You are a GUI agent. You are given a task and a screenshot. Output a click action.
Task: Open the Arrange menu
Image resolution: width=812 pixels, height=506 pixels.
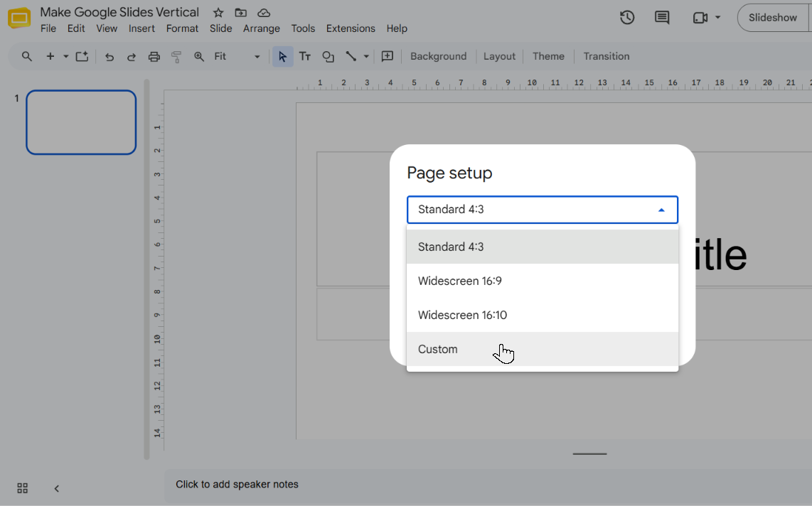(262, 28)
